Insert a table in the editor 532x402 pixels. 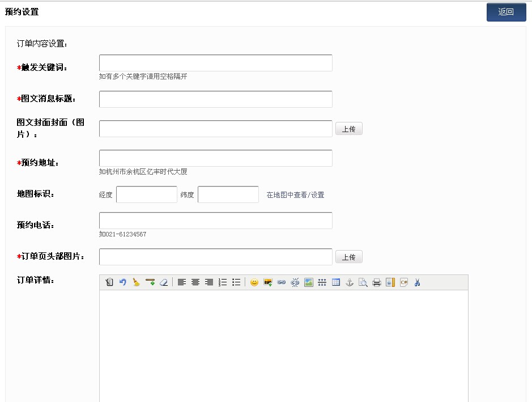(x=336, y=282)
